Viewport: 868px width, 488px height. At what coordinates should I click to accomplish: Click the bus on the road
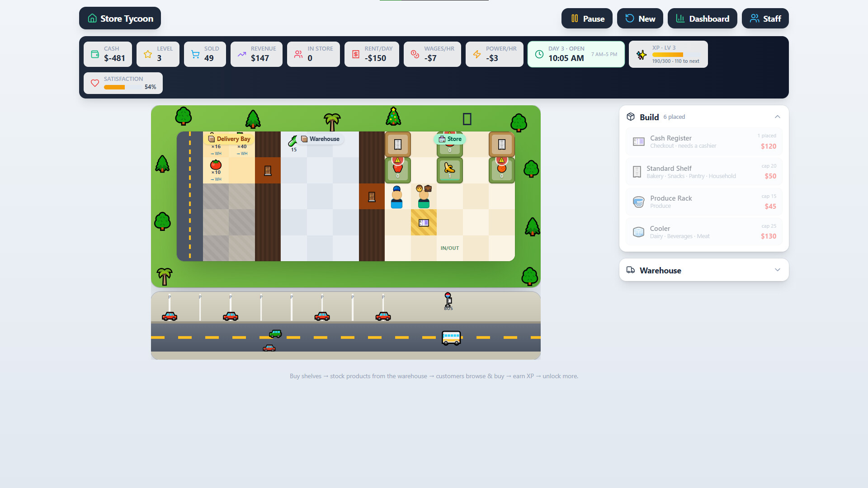coord(451,338)
